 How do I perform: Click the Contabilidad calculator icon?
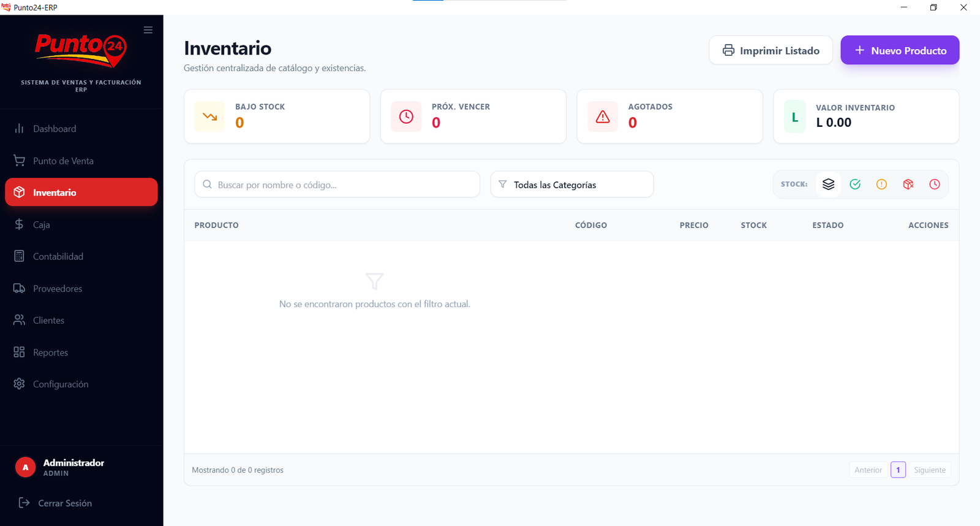(x=19, y=256)
